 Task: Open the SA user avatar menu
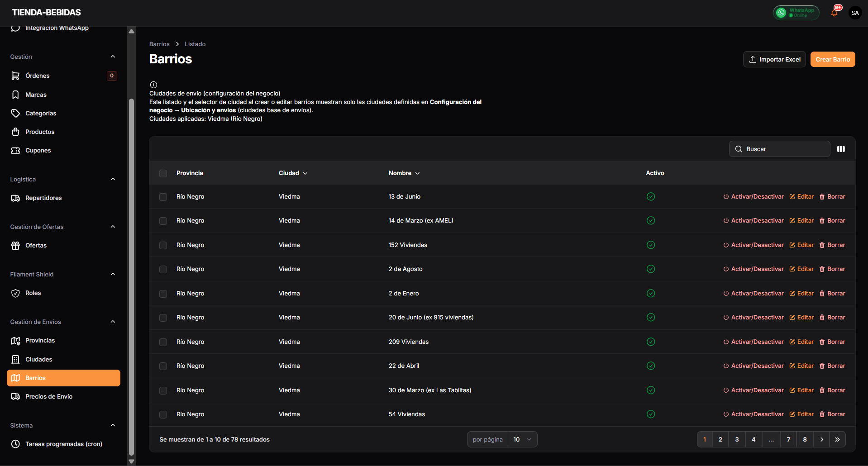[855, 13]
